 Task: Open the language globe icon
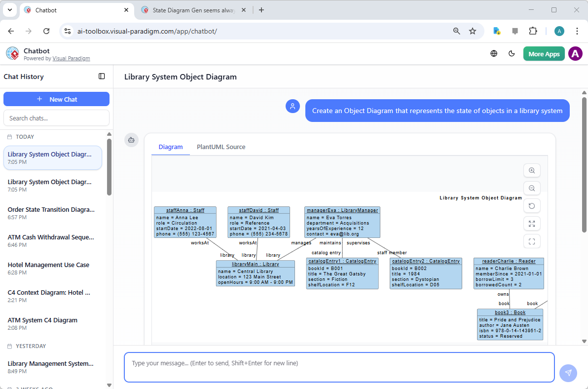pos(494,53)
